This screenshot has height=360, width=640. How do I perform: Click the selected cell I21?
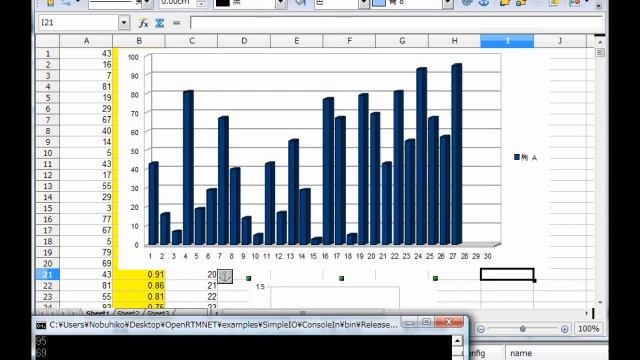pyautogui.click(x=507, y=274)
